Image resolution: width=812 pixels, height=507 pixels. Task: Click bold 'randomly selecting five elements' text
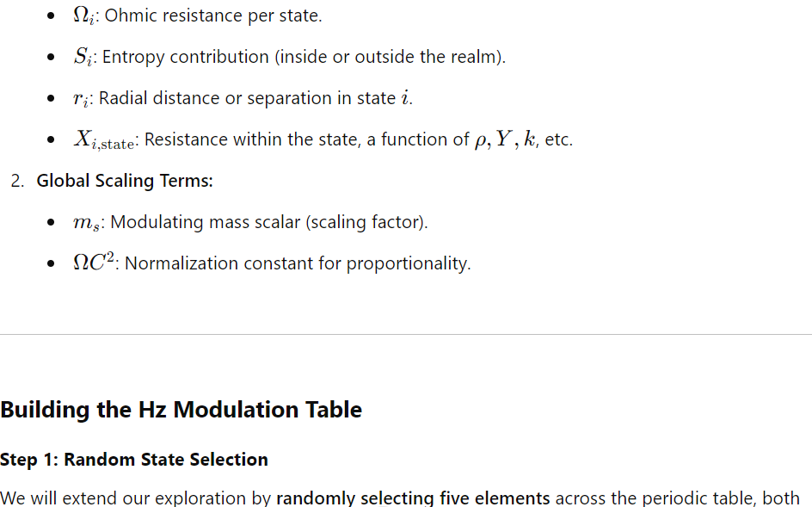(413, 498)
